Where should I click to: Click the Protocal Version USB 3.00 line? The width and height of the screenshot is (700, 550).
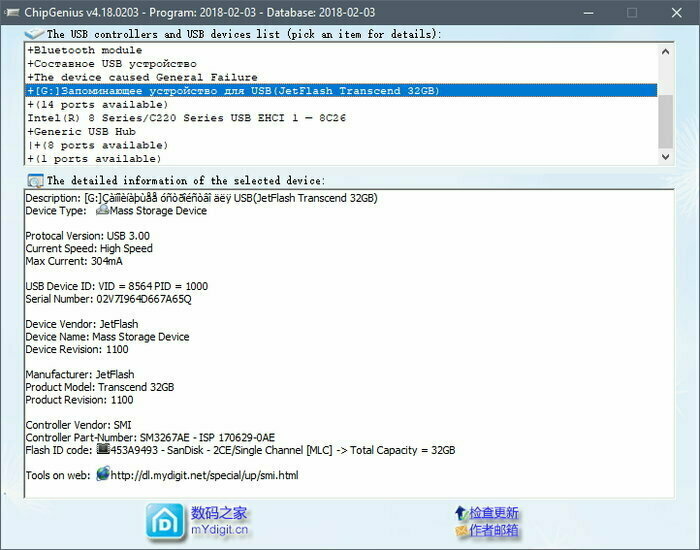pyautogui.click(x=88, y=236)
